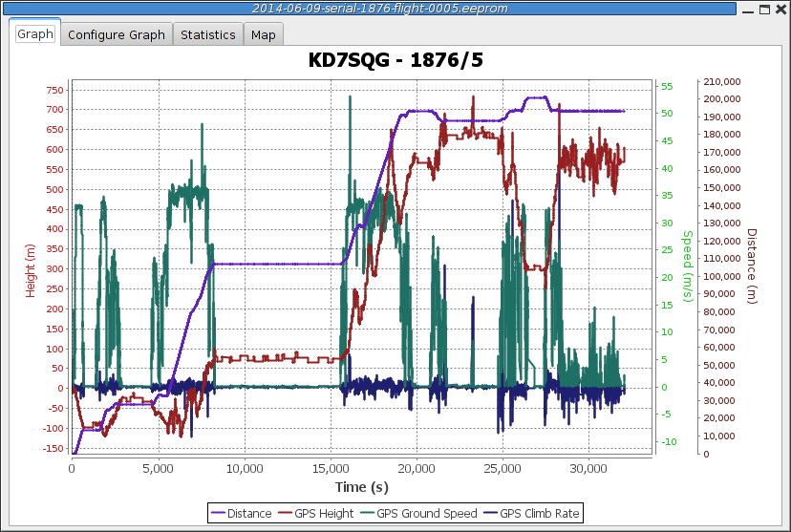Switch to the Configure Graph tab
The width and height of the screenshot is (791, 532).
(117, 34)
